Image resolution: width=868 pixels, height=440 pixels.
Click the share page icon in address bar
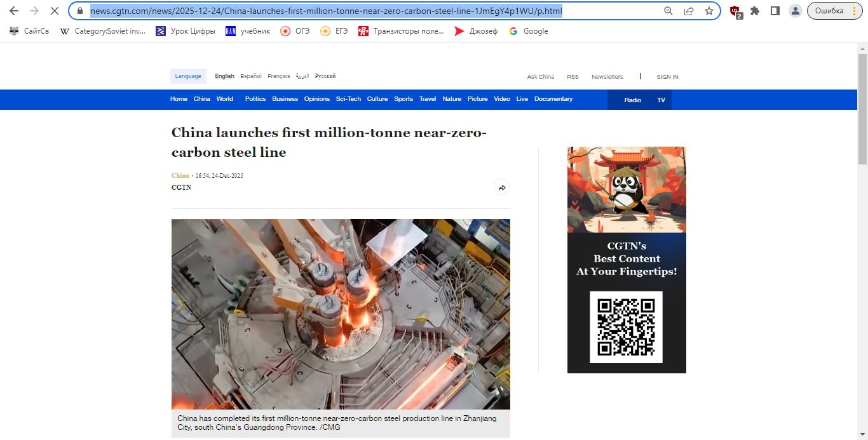pyautogui.click(x=688, y=11)
